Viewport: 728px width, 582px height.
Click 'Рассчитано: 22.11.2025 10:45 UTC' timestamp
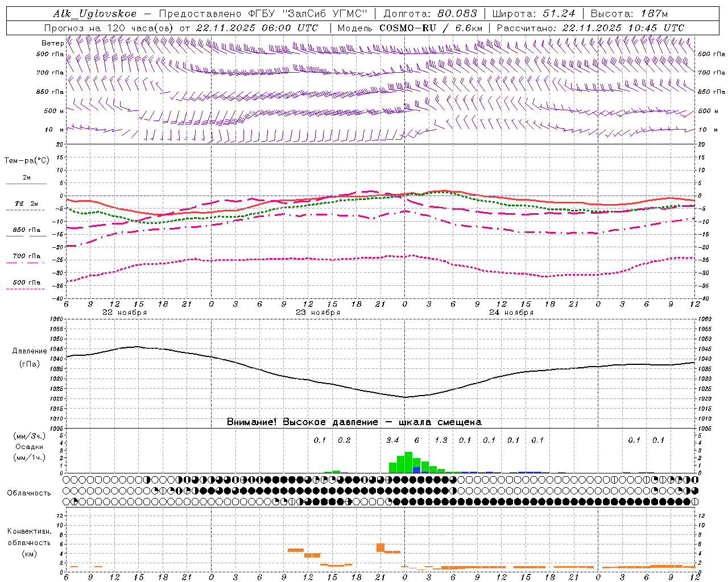point(590,28)
